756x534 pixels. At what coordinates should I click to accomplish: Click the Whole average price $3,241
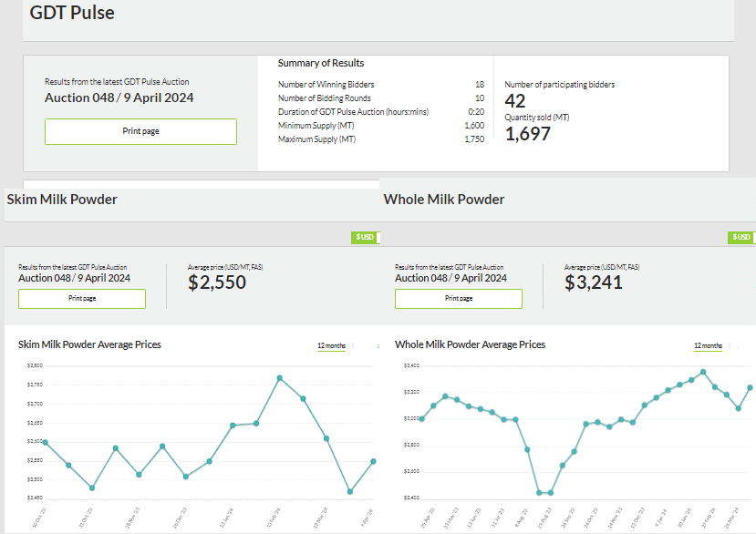594,282
